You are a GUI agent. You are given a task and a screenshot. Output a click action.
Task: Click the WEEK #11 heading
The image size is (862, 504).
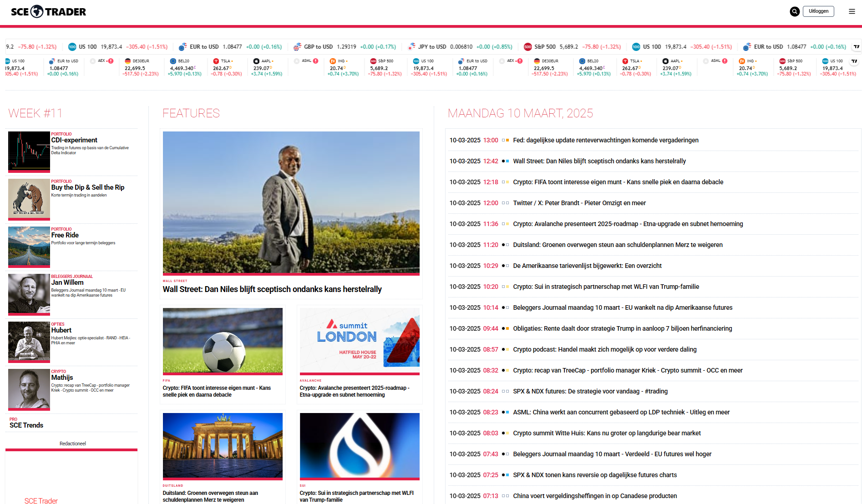click(35, 113)
